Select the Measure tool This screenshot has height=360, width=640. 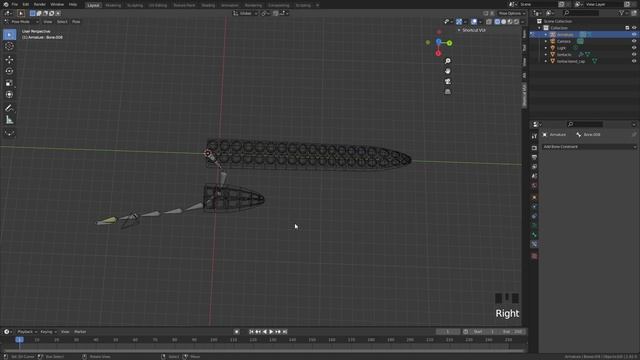(9, 120)
